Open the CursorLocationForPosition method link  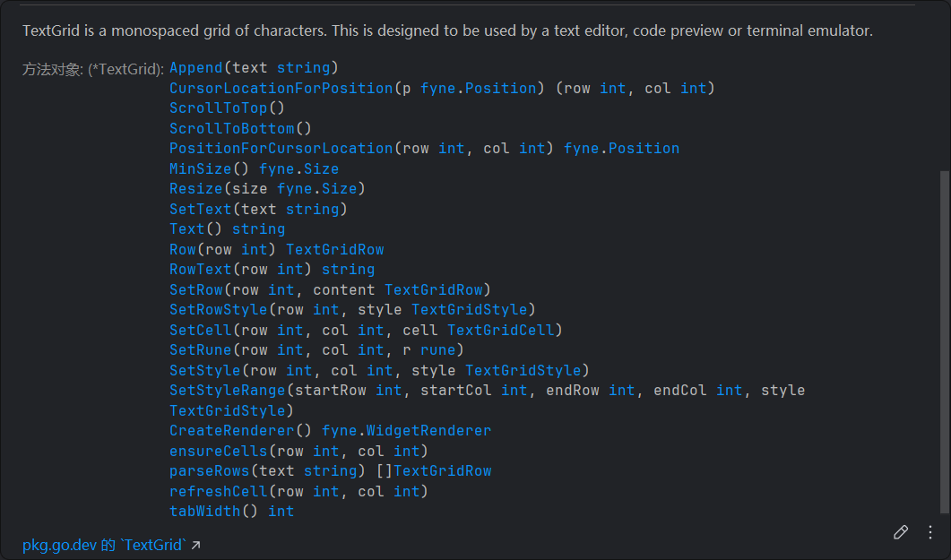pos(281,88)
